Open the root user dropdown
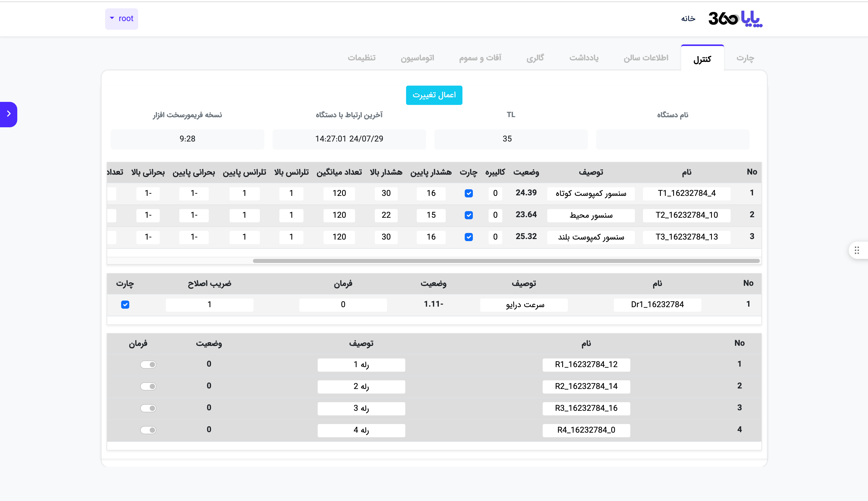The width and height of the screenshot is (868, 501). pyautogui.click(x=121, y=19)
